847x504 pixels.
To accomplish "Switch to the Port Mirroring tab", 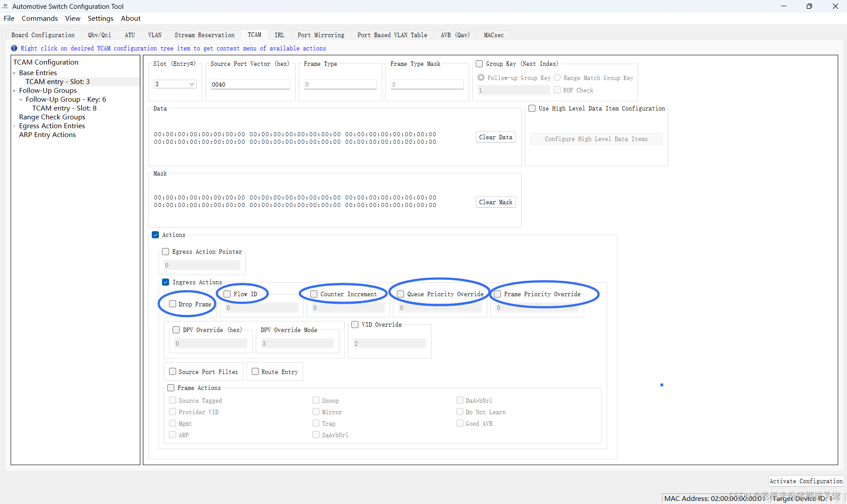I will pyautogui.click(x=321, y=35).
